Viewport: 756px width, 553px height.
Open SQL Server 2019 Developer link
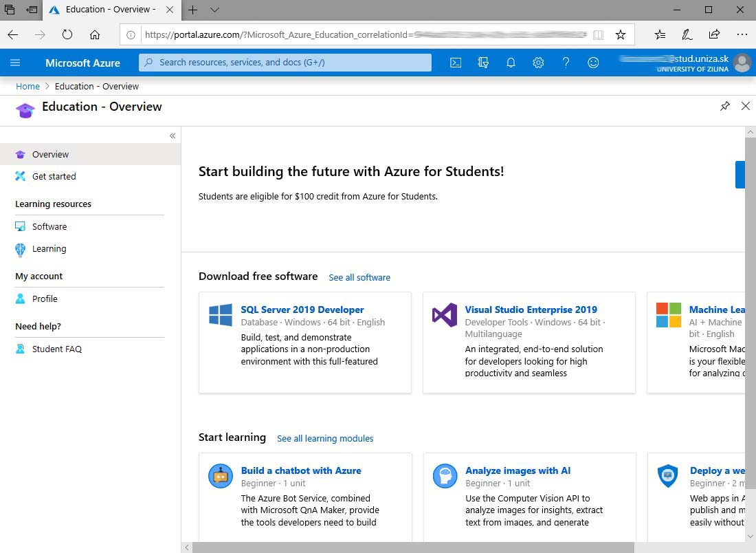302,310
